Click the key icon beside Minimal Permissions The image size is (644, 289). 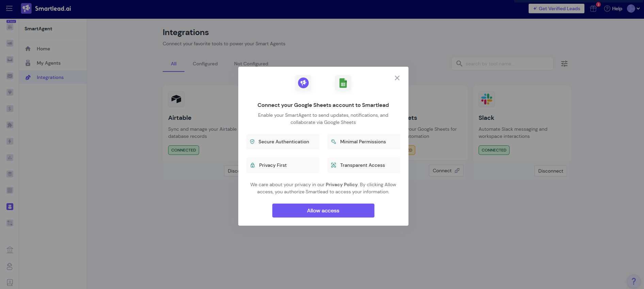click(x=334, y=142)
